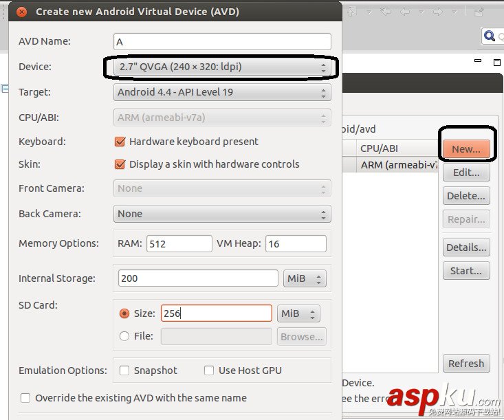504x420 pixels.
Task: Click the Start... button in AVD Manager
Action: (466, 271)
